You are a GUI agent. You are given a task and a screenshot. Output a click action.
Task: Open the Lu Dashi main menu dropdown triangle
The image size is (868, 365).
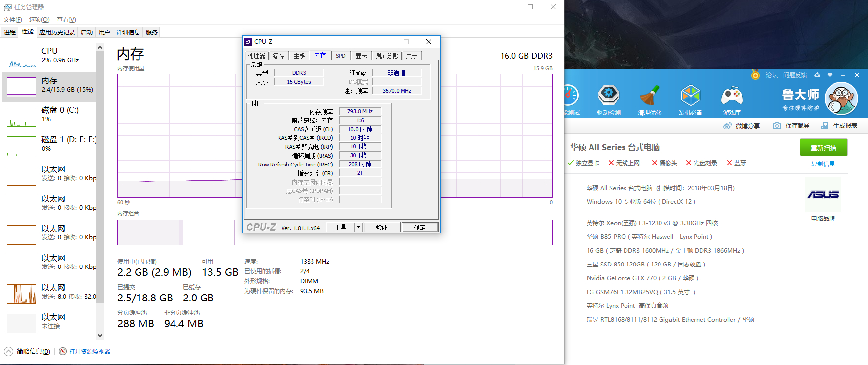(830, 75)
